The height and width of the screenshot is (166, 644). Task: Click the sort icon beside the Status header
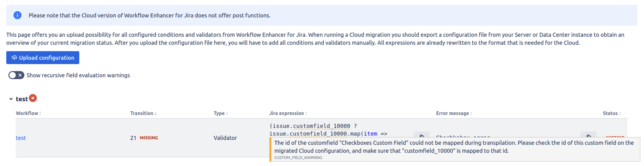click(620, 113)
